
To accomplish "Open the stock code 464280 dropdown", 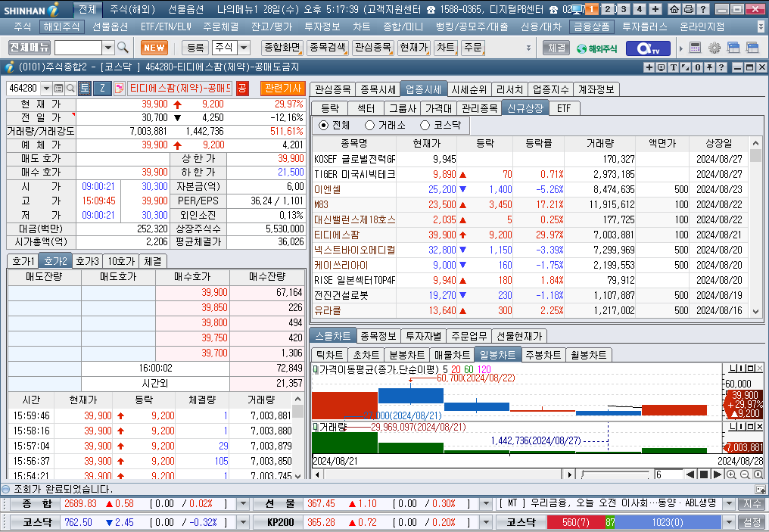I will point(47,89).
